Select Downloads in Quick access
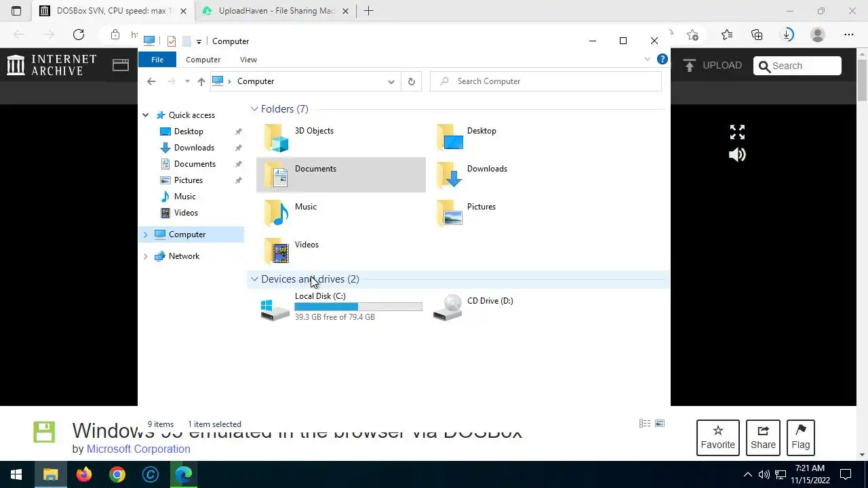This screenshot has height=488, width=868. click(194, 148)
